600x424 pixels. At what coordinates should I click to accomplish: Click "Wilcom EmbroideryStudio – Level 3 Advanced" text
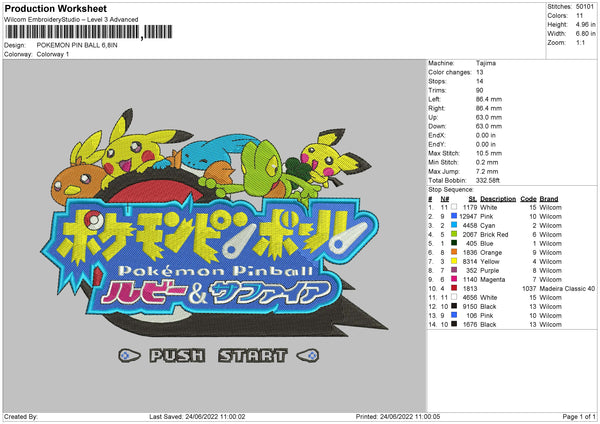pyautogui.click(x=71, y=20)
